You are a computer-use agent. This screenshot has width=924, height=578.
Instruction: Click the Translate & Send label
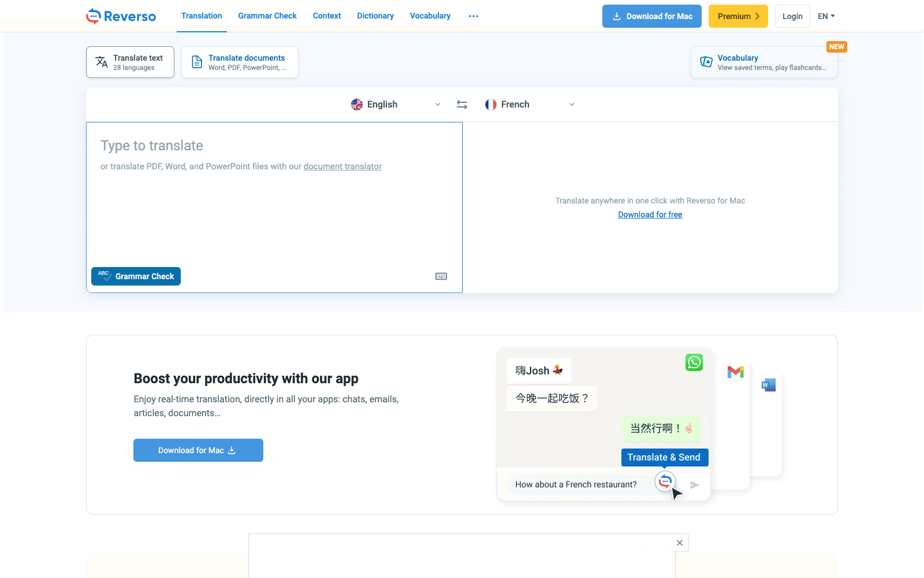point(665,457)
